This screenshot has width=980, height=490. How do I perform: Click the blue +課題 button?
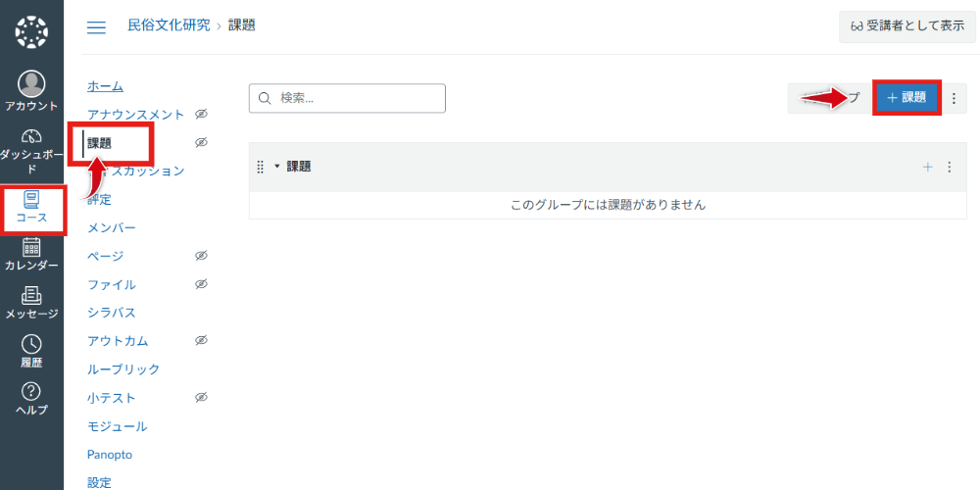pyautogui.click(x=906, y=98)
